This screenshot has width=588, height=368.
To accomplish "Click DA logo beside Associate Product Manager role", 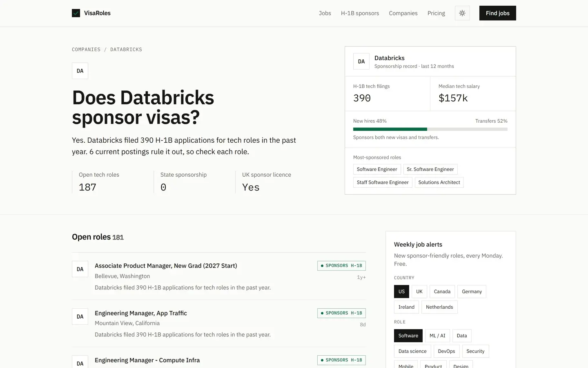I will [80, 269].
